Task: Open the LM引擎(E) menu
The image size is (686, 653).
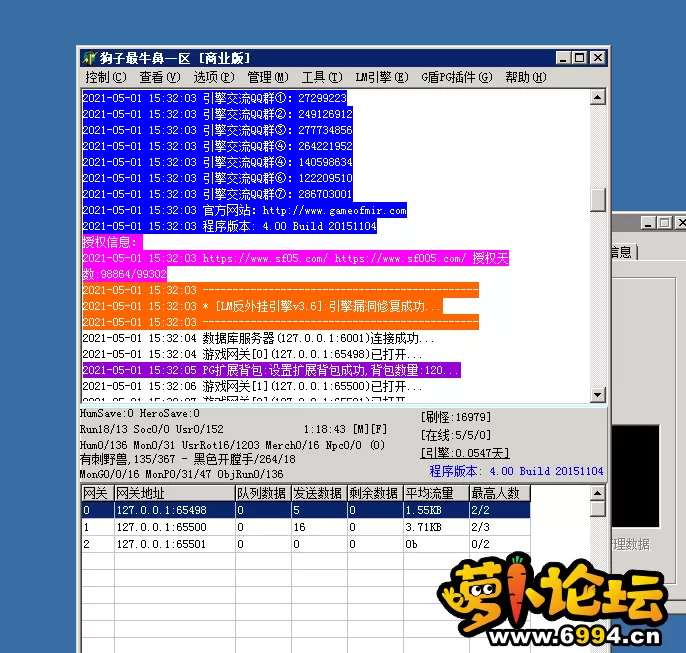Action: click(382, 77)
